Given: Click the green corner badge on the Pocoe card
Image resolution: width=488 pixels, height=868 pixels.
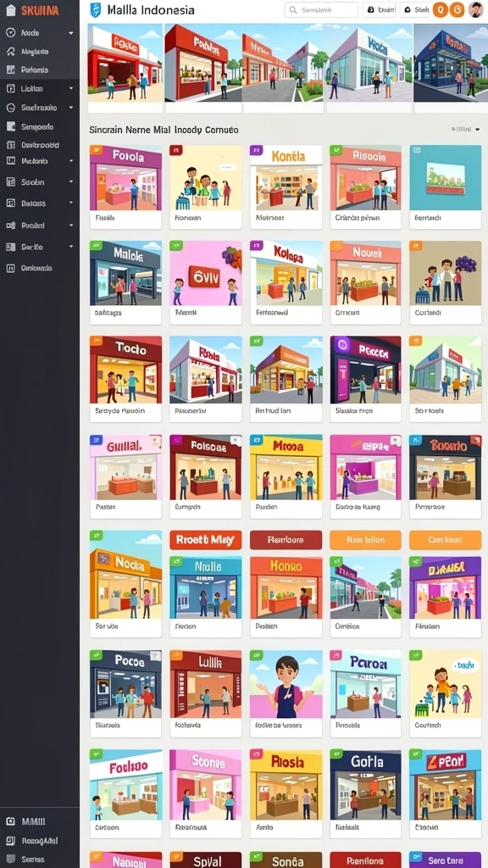Looking at the screenshot, I should click(x=95, y=655).
